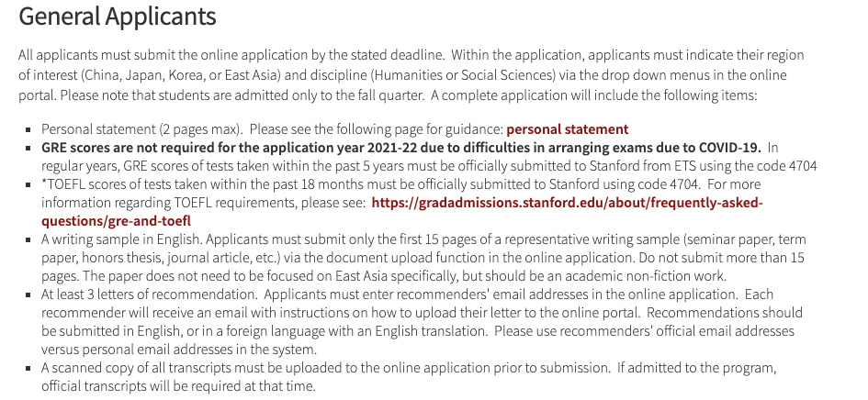Open the "personal statement" guidance link
The height and width of the screenshot is (400, 868).
(x=567, y=129)
